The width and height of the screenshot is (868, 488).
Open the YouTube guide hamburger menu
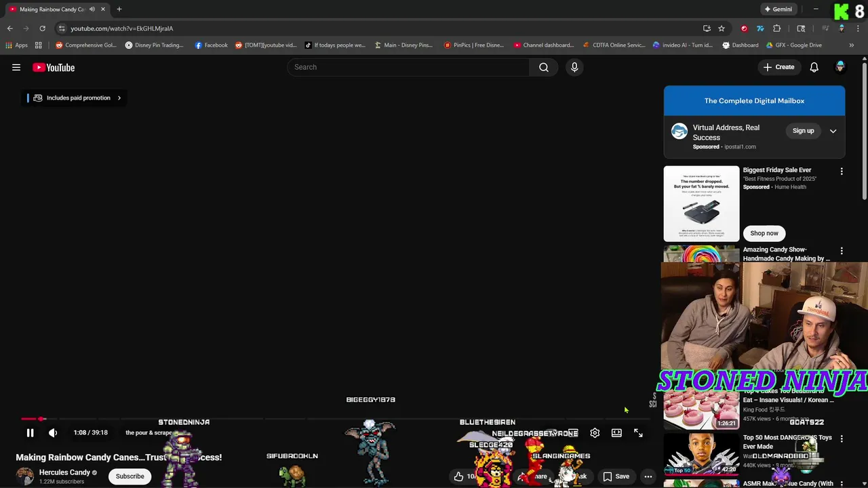16,67
